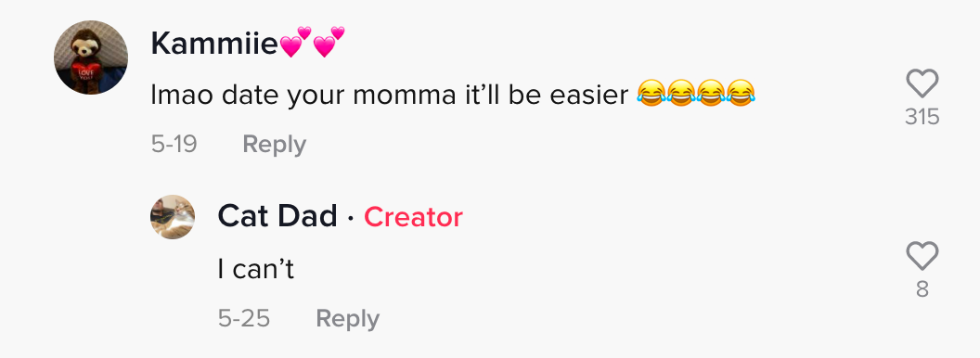Reply to Kammiie's comment
Image resolution: width=980 pixels, height=358 pixels.
point(275,145)
